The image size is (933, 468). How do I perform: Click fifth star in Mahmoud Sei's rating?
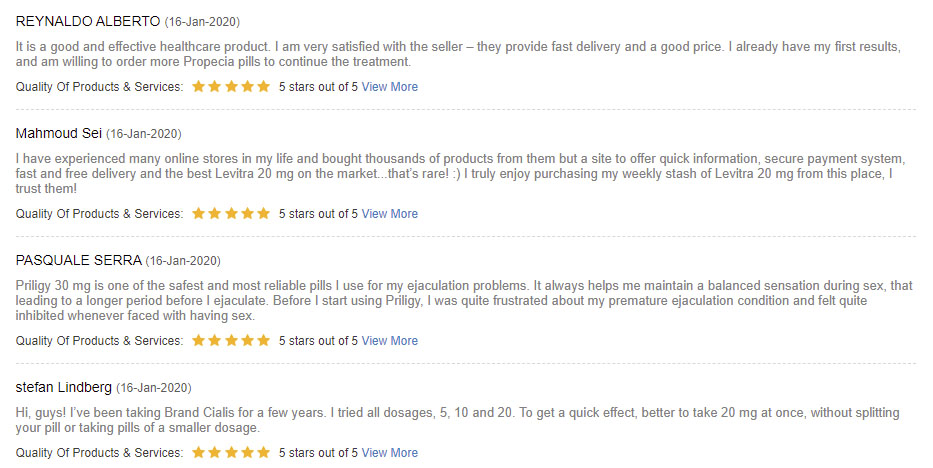tap(264, 213)
